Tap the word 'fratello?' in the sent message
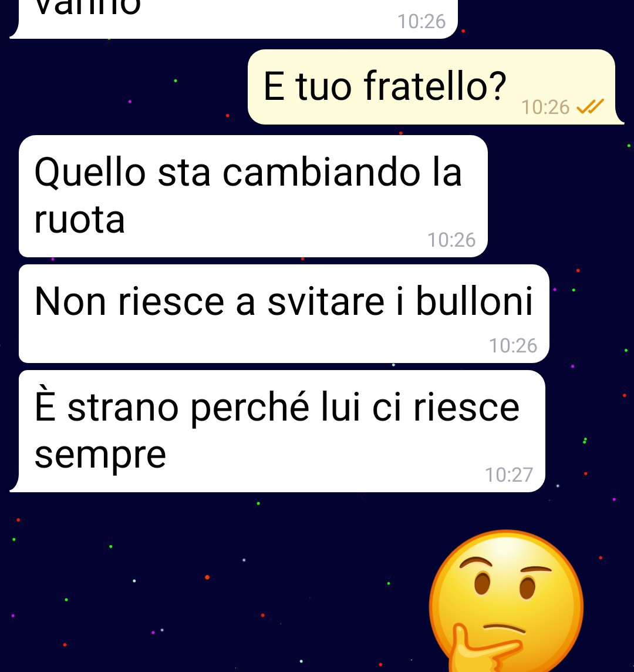Viewport: 634px width, 672px height. [435, 86]
